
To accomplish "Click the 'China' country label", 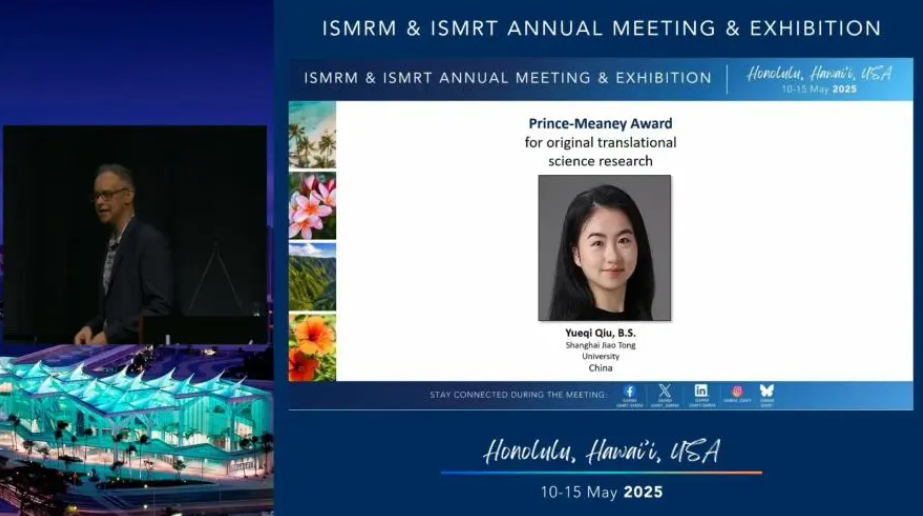I will pyautogui.click(x=600, y=368).
